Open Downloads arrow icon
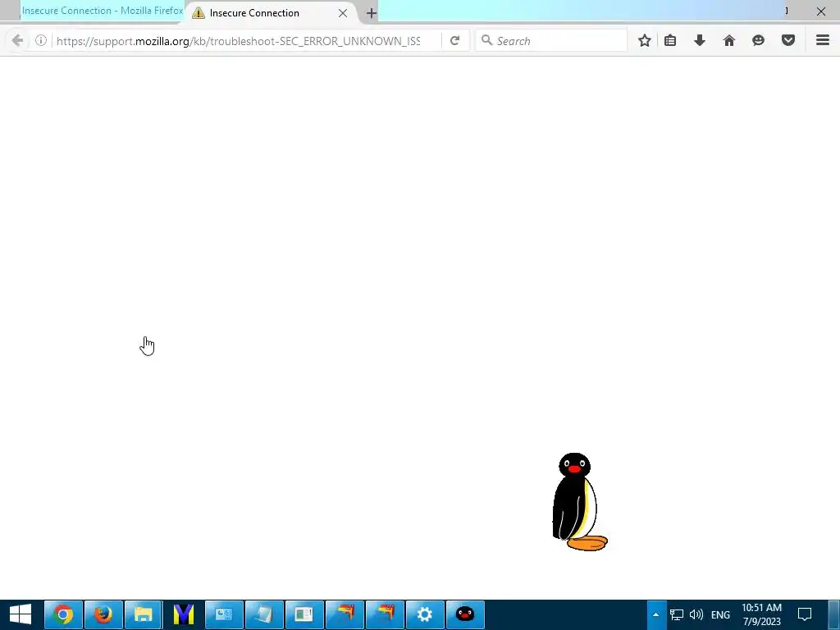Screen dimensions: 840x630 pyautogui.click(x=700, y=41)
